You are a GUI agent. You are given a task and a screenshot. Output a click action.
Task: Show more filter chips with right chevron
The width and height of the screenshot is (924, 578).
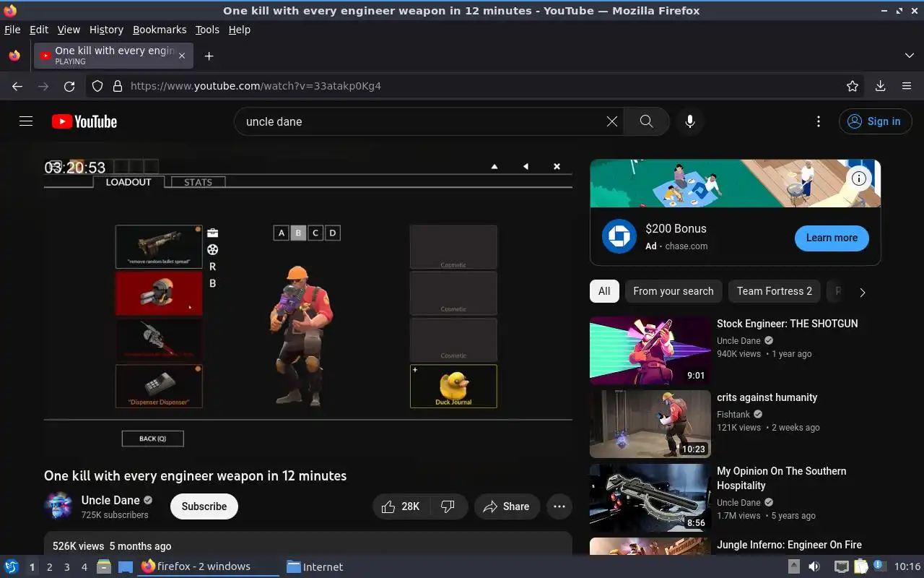coord(862,292)
